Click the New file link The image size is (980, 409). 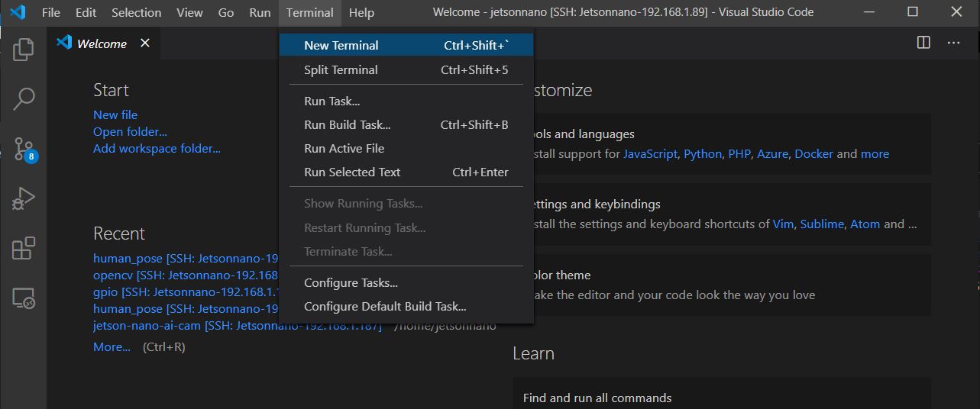point(115,114)
